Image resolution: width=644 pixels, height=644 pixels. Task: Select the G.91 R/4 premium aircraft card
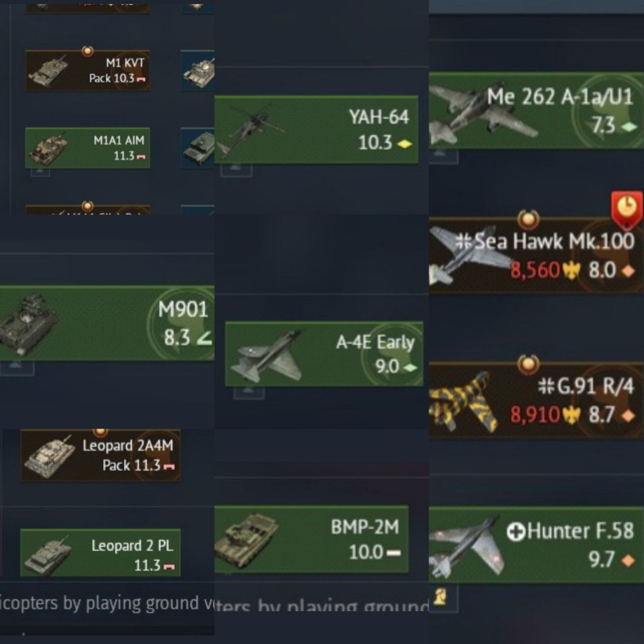click(x=536, y=400)
